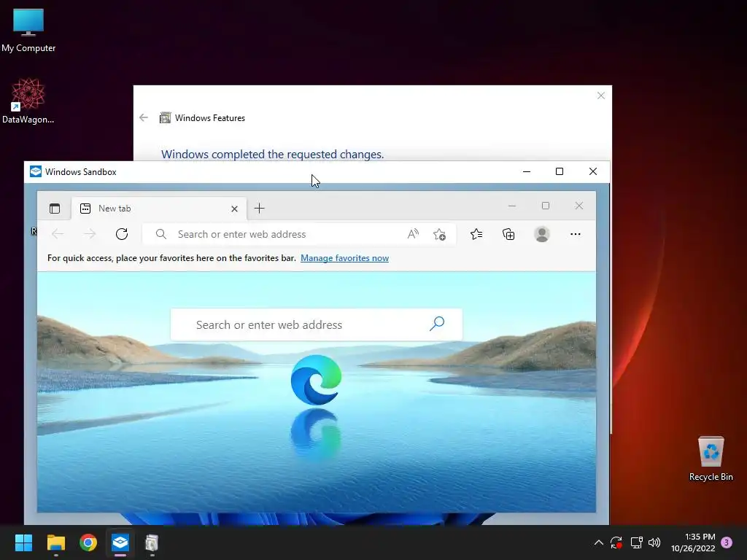Switch to Windows Features taskbar icon

point(152,542)
